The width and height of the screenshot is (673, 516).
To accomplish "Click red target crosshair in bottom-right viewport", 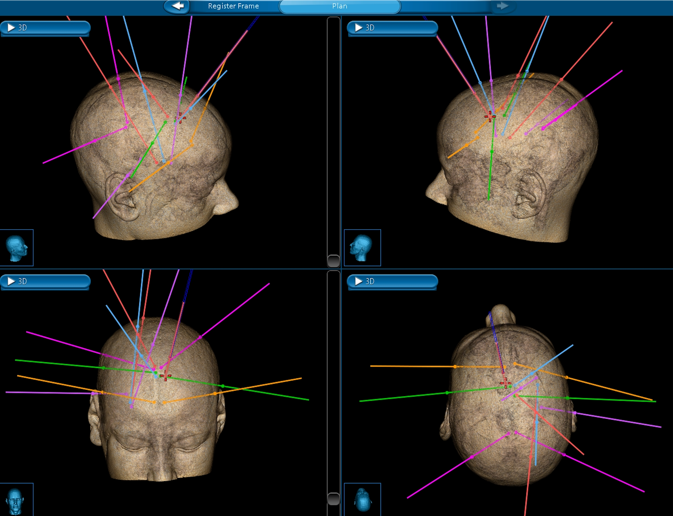I will pos(505,384).
